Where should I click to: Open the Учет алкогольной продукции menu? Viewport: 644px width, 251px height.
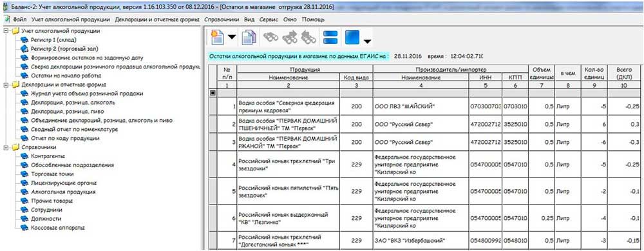pyautogui.click(x=70, y=19)
